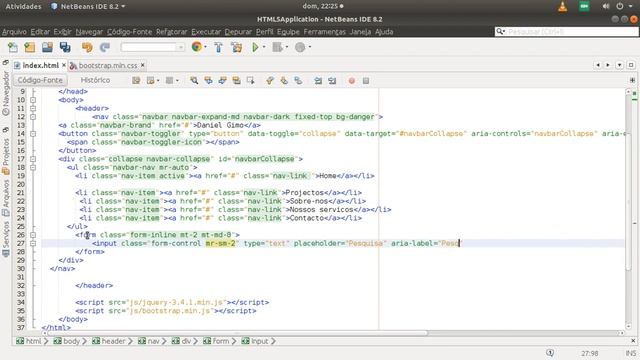The image size is (640, 360).
Task: Select the Código-Fonte view button
Action: tap(40, 80)
